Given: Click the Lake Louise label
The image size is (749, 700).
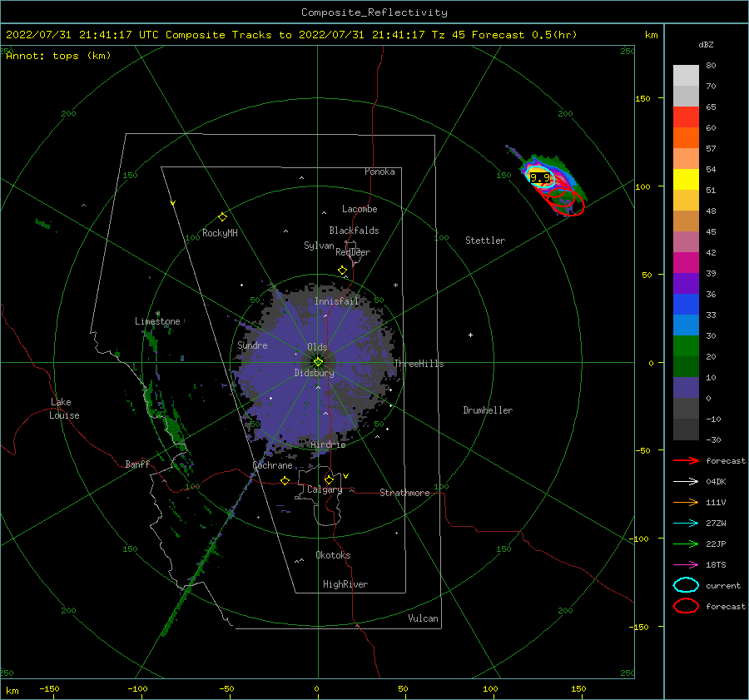Looking at the screenshot, I should coord(64,409).
